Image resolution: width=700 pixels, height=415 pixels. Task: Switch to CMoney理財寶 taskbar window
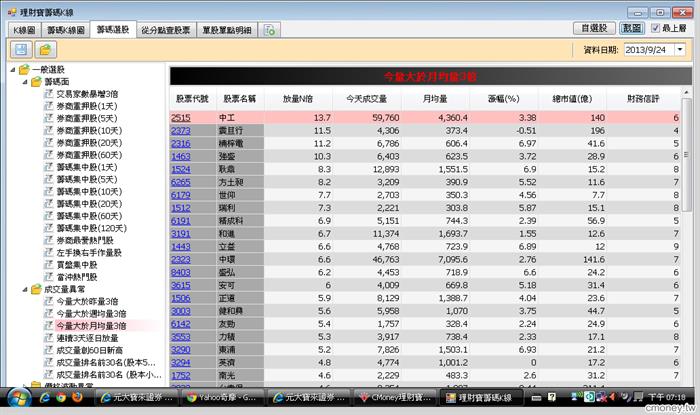pyautogui.click(x=395, y=397)
